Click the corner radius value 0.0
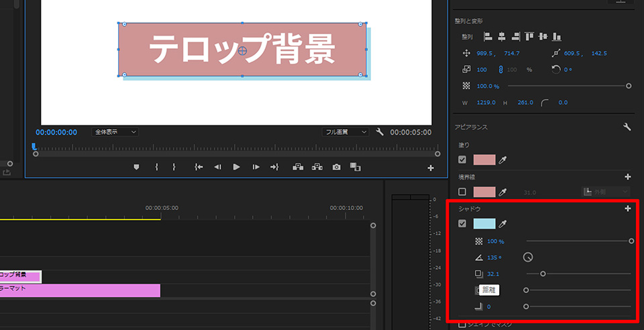Screen dimensions: 644x330 coord(563,103)
